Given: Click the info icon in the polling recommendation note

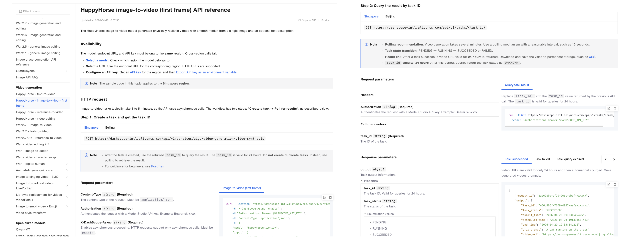Looking at the screenshot, I should pyautogui.click(x=366, y=45).
